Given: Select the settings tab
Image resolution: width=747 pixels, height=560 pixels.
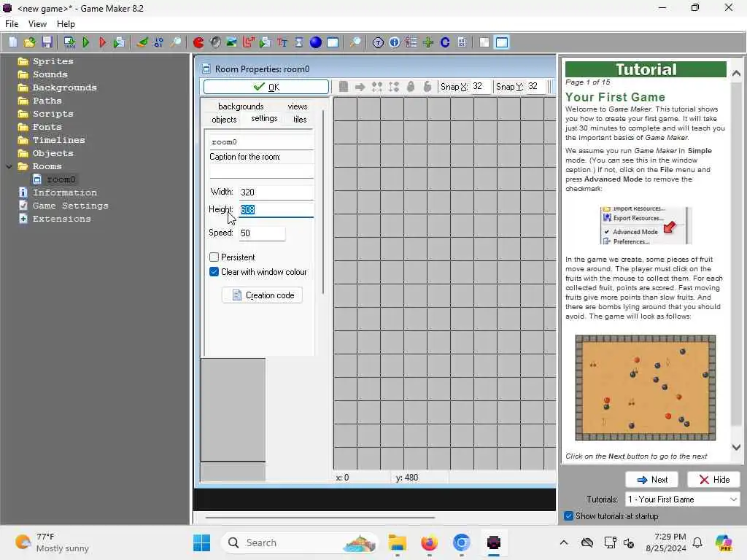Looking at the screenshot, I should click(x=264, y=118).
